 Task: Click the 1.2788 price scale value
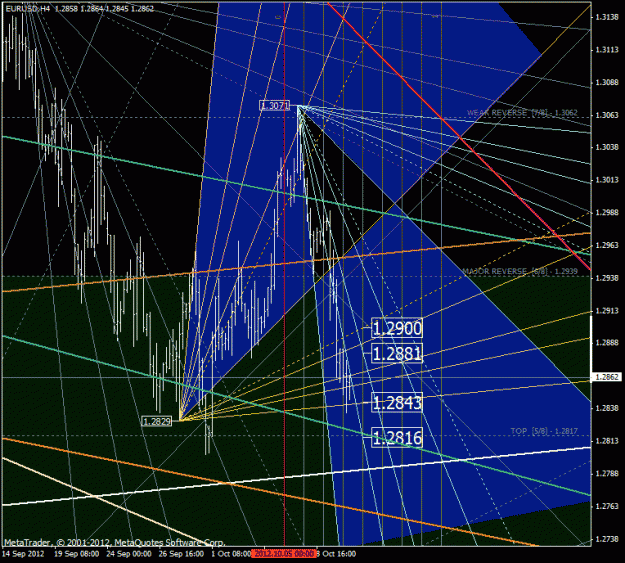607,473
